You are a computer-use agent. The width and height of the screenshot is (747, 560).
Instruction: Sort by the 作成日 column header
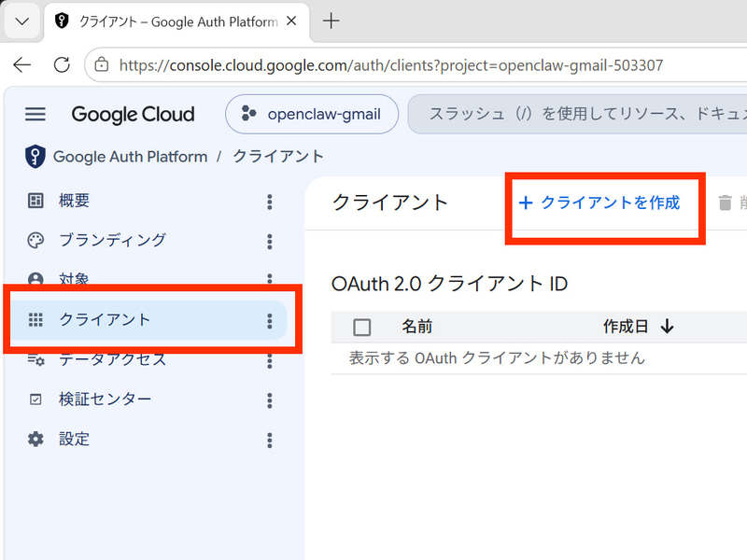pos(626,327)
